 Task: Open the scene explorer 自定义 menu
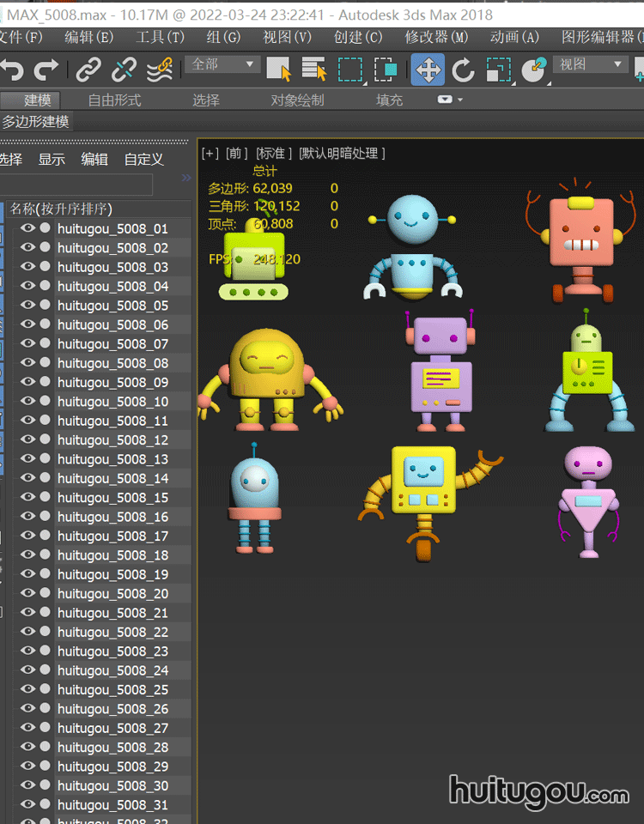click(143, 160)
